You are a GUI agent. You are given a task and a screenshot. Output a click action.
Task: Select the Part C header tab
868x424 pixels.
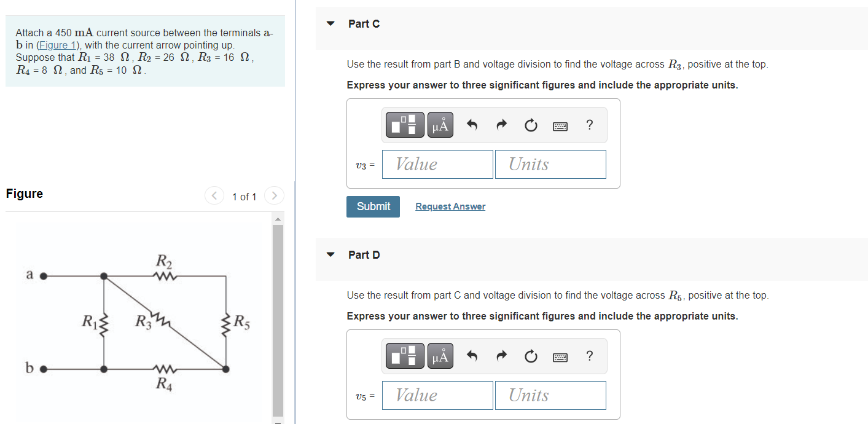pyautogui.click(x=364, y=23)
